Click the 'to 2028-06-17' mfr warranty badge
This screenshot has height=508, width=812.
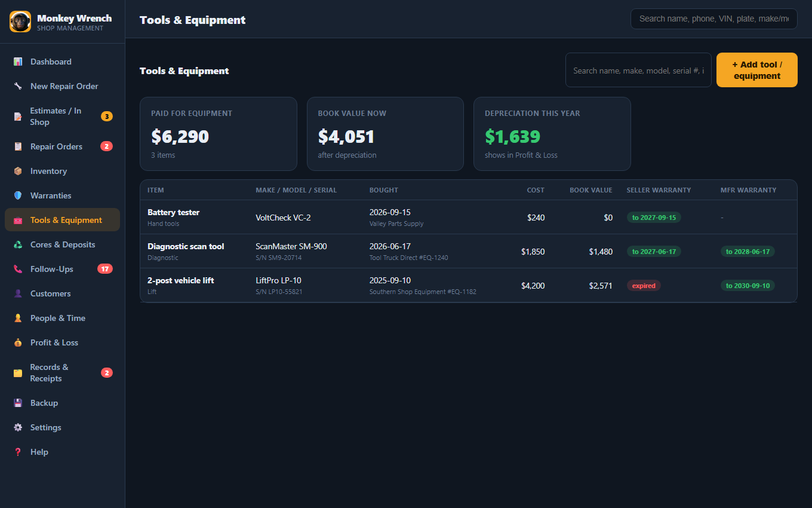click(x=748, y=252)
